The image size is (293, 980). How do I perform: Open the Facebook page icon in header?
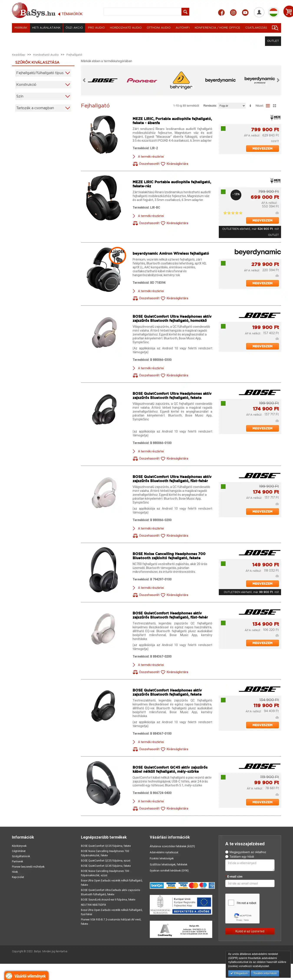221,13
